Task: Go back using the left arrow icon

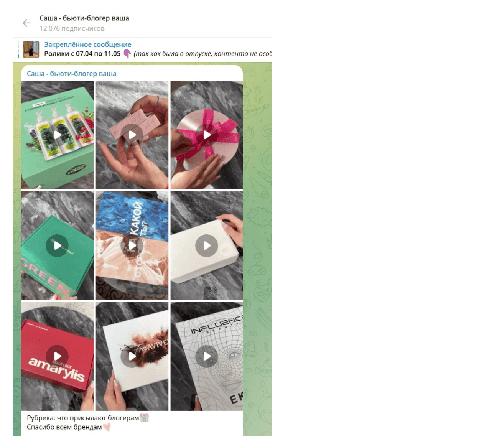Action: pyautogui.click(x=26, y=23)
